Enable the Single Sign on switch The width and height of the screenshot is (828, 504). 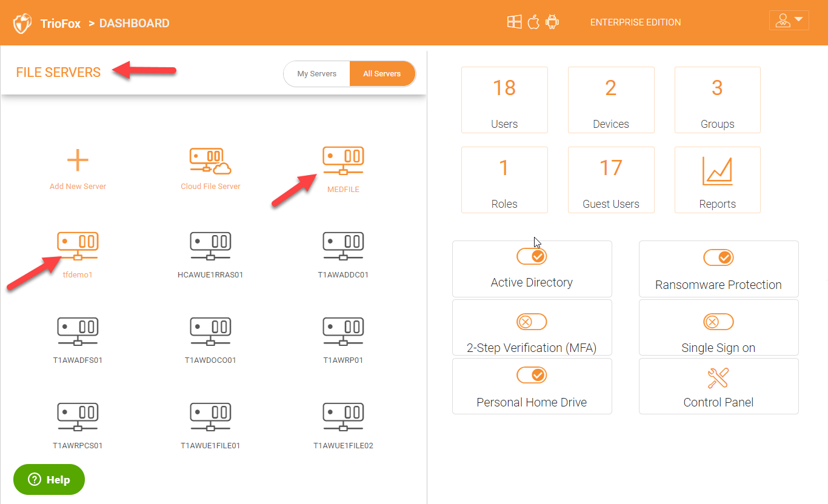(x=718, y=322)
